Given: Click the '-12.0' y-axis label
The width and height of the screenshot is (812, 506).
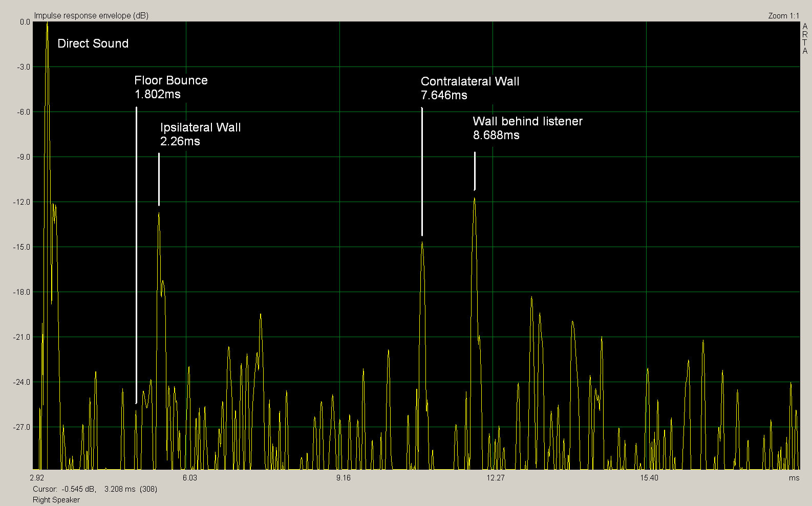Looking at the screenshot, I should (23, 202).
